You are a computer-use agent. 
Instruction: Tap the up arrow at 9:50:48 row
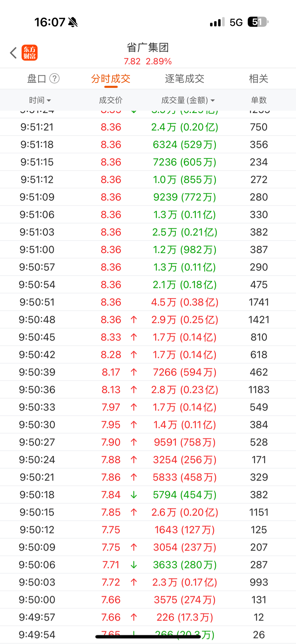[x=134, y=319]
